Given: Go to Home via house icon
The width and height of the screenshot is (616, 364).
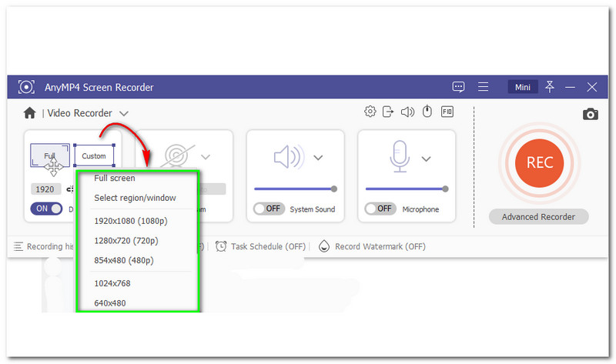Looking at the screenshot, I should pyautogui.click(x=29, y=113).
